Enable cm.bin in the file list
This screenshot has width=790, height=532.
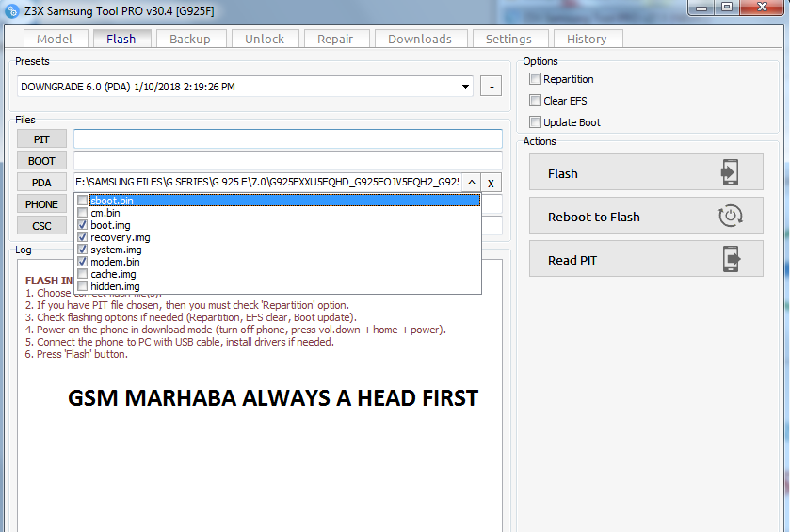tap(83, 213)
